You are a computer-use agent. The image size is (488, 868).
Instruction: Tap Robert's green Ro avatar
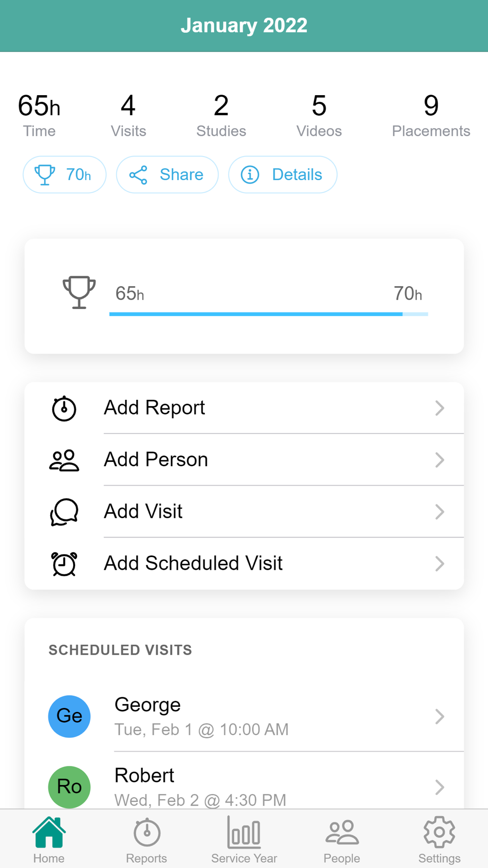[x=69, y=786]
